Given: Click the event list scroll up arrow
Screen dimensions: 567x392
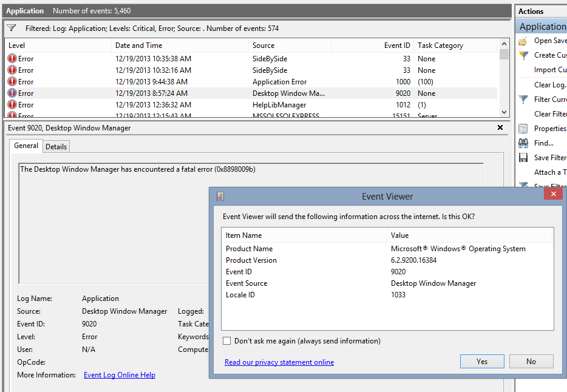Looking at the screenshot, I should (504, 44).
